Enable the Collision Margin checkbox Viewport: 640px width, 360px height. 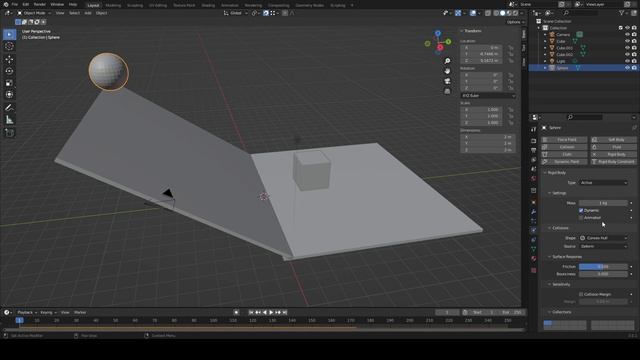581,294
